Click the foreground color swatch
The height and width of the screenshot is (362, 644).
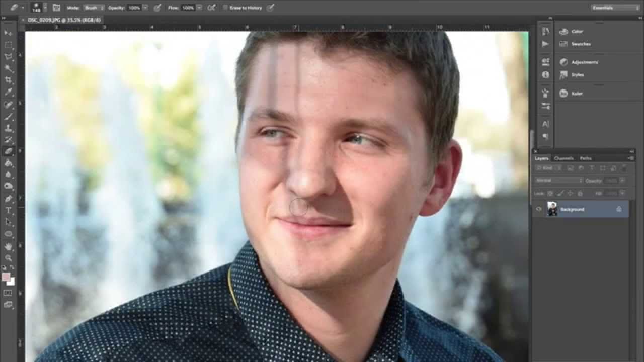coord(6,277)
